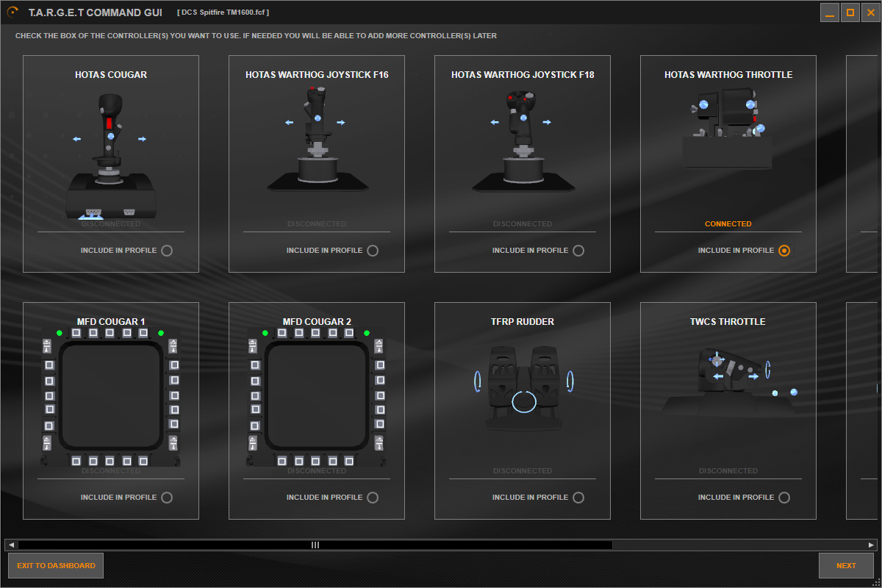Click the DCS Spitfire TM1600.fcf file name
The height and width of the screenshot is (588, 882).
(x=223, y=13)
